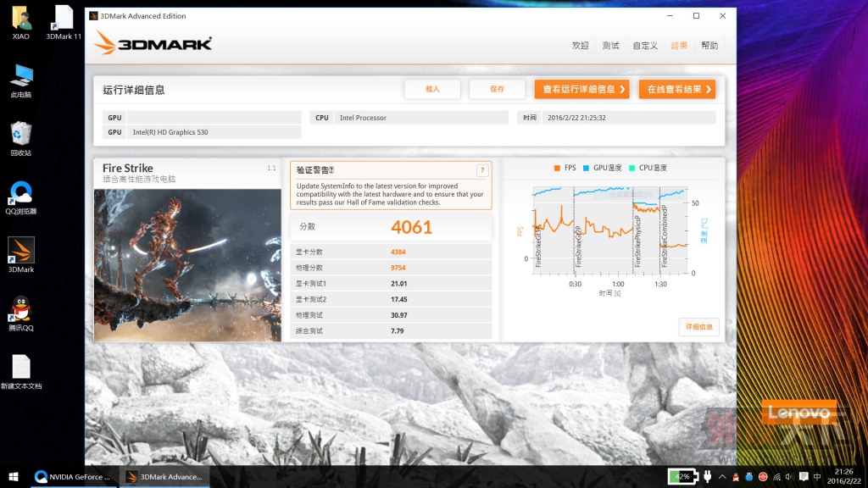Open the taskbar clock showing 21:26
868x488 pixels.
coord(843,476)
